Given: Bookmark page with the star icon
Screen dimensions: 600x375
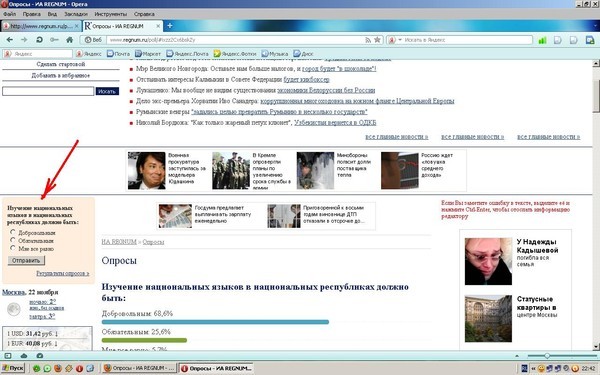Looking at the screenshot, I should [x=377, y=40].
